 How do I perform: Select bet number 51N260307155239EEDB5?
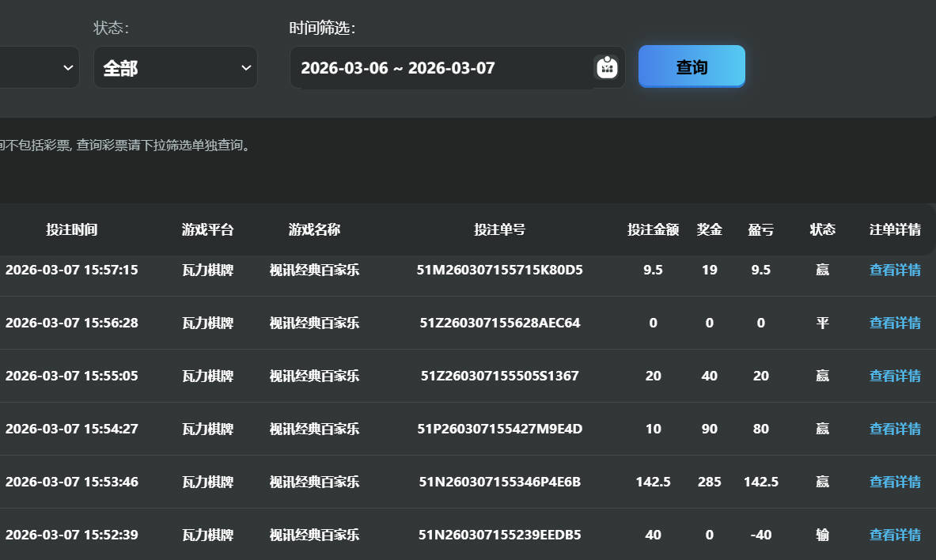(x=499, y=535)
